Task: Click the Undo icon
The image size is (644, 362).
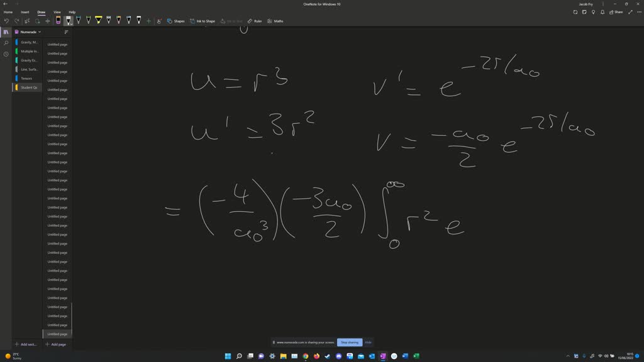Action: (x=6, y=21)
